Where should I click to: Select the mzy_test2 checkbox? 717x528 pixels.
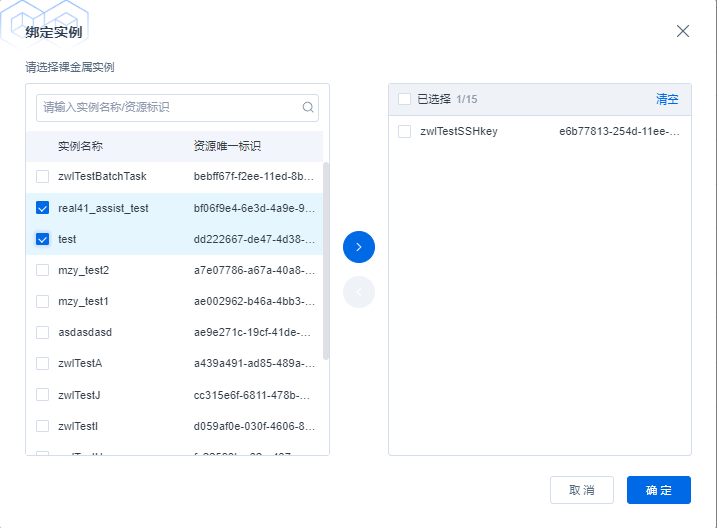(42, 270)
